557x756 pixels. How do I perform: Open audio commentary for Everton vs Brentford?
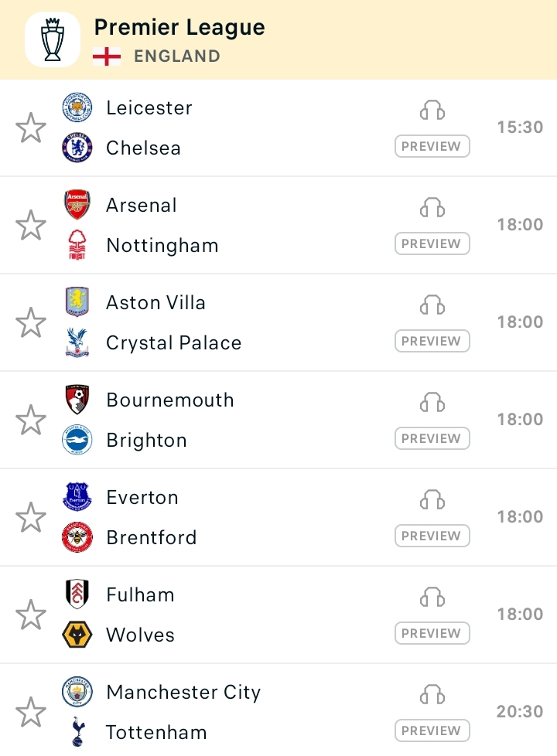click(x=432, y=499)
